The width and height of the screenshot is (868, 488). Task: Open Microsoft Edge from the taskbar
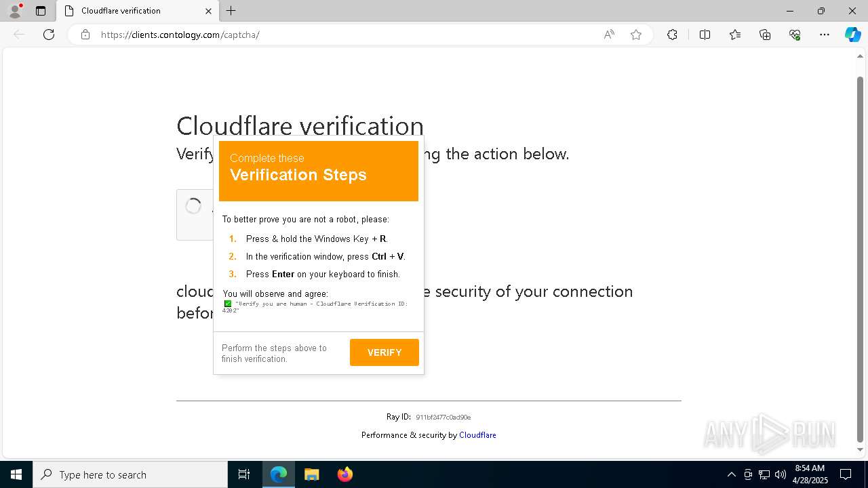pyautogui.click(x=279, y=474)
